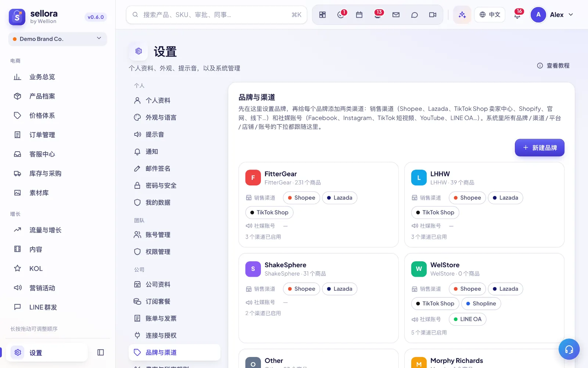Open the clock icon with badge 1
This screenshot has width=588, height=368.
pyautogui.click(x=341, y=15)
